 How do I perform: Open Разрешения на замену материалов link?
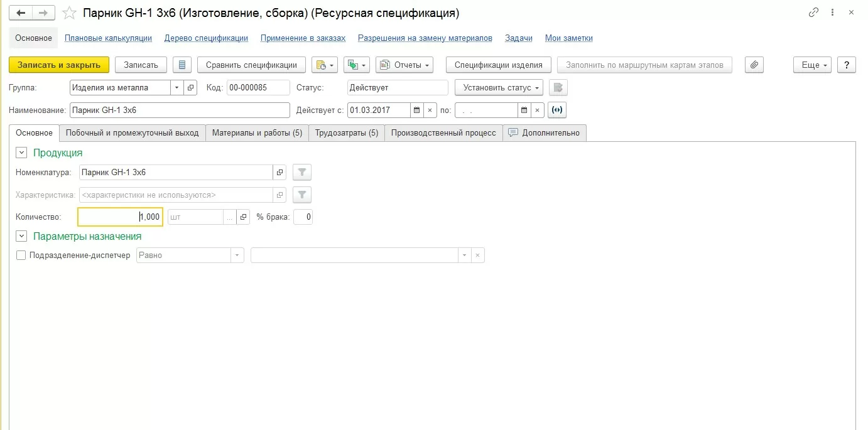click(x=425, y=38)
